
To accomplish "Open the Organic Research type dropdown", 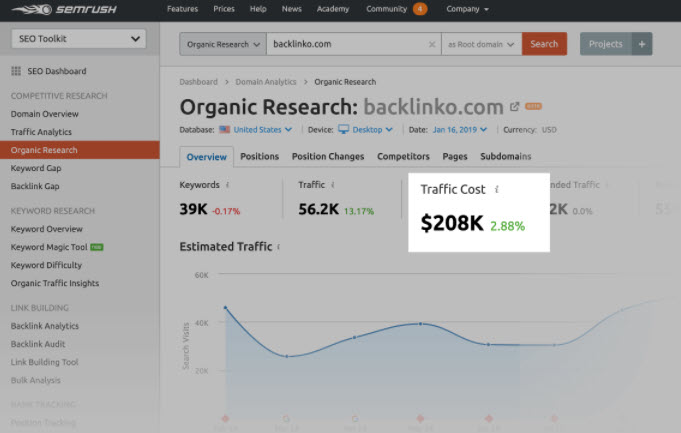I will [x=223, y=44].
